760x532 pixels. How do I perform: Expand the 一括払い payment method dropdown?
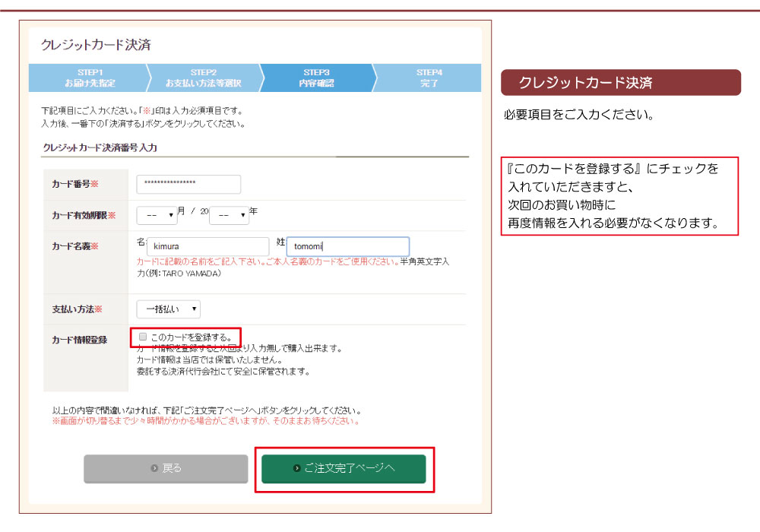pyautogui.click(x=168, y=309)
